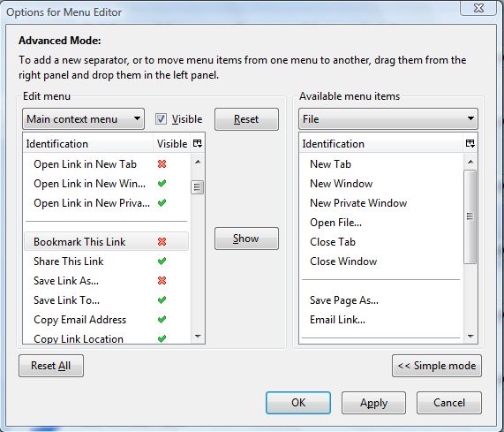Select Save Page As in available items list

344,300
